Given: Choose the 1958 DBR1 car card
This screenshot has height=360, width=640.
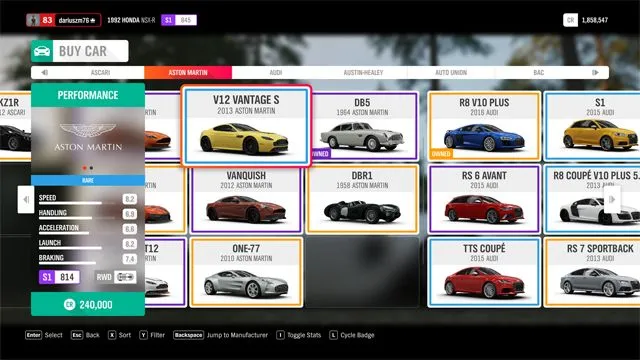Looking at the screenshot, I should (362, 199).
